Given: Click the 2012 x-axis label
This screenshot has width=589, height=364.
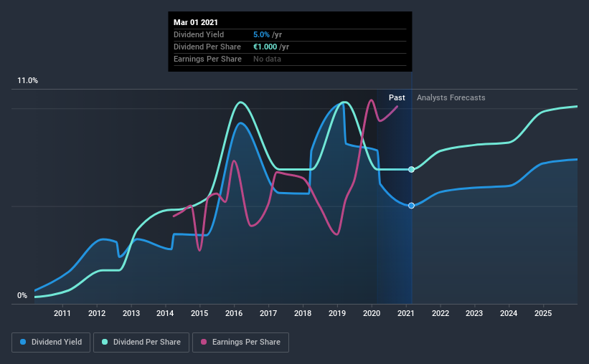Looking at the screenshot, I should pyautogui.click(x=97, y=313).
